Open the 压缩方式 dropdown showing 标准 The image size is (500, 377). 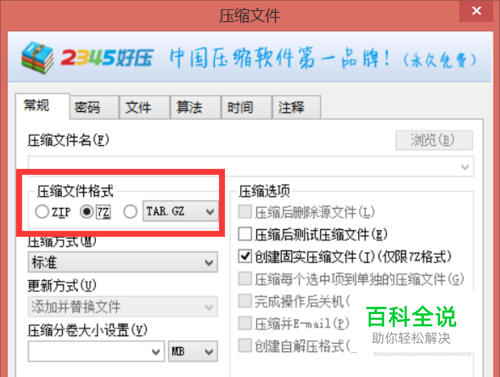coord(123,262)
